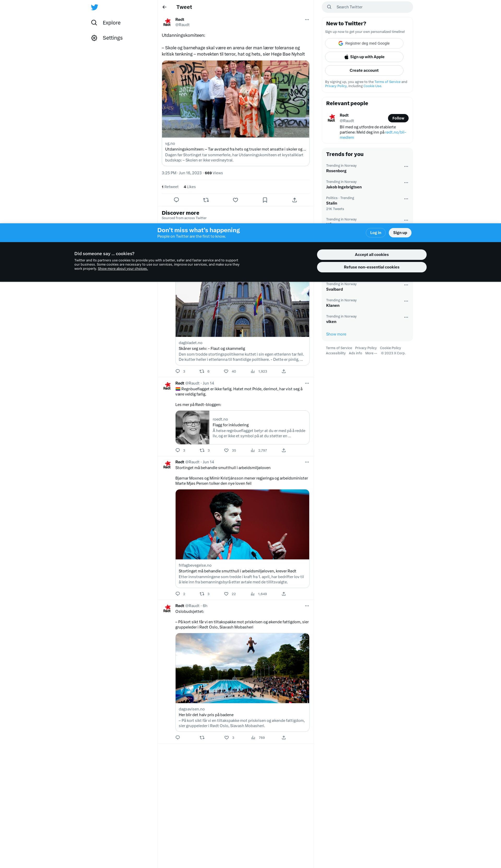Open more options on the Oslobudsjettet tweet
This screenshot has height=868, width=501.
[307, 606]
